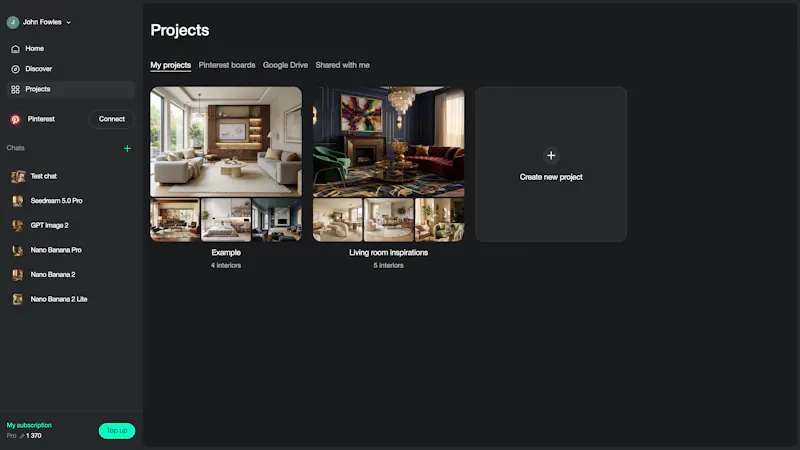
Task: Select Projects in the sidebar
Action: tap(70, 89)
